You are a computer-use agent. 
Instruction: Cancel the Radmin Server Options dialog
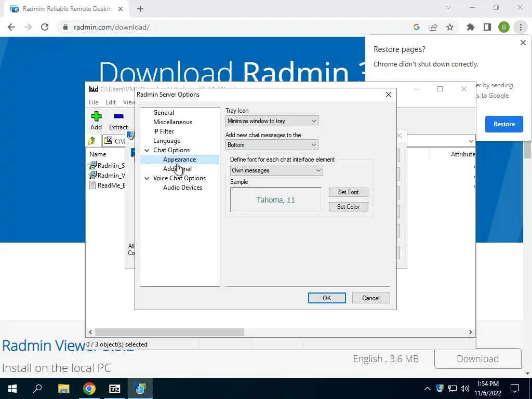pyautogui.click(x=371, y=298)
